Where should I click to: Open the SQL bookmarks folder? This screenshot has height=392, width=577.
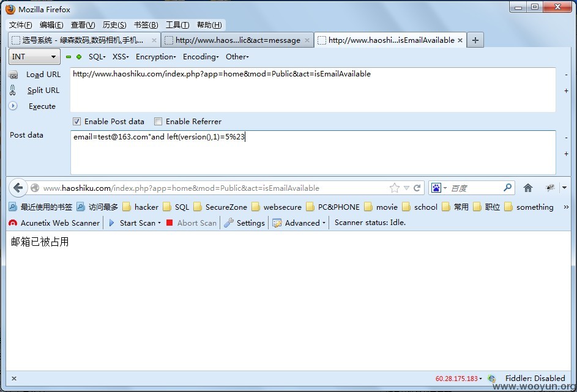[x=176, y=207]
